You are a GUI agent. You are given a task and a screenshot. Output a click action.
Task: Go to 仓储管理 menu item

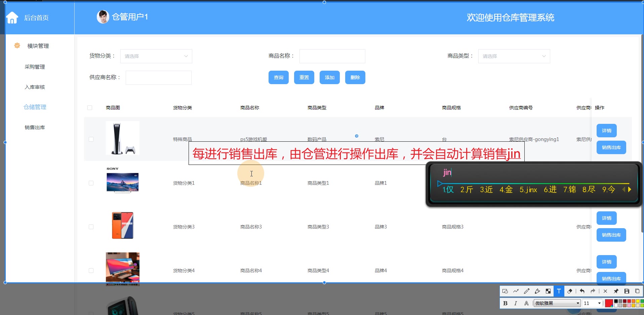click(x=35, y=107)
